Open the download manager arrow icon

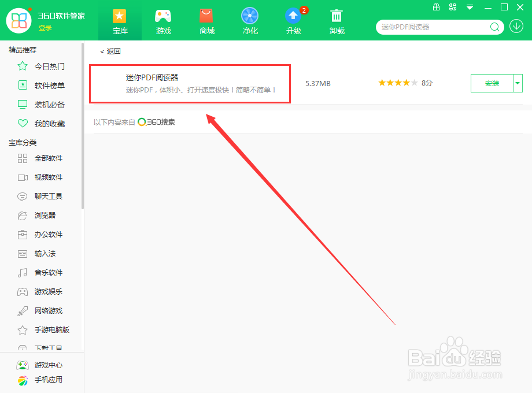pos(516,26)
